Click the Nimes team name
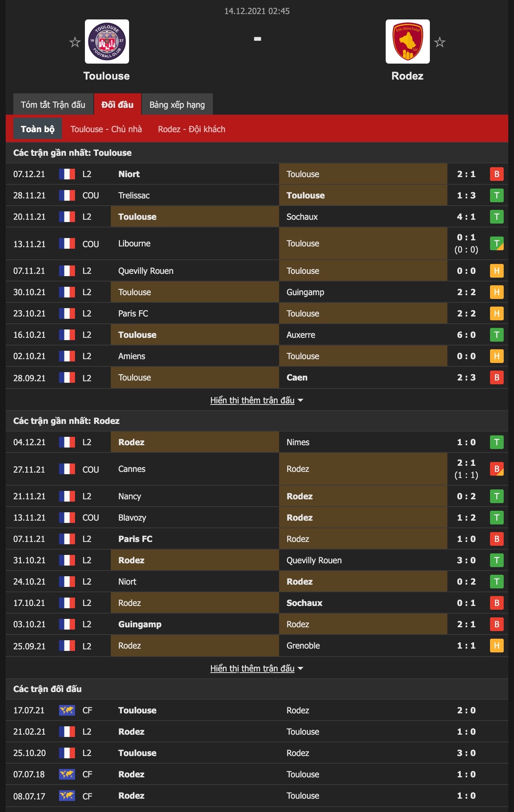This screenshot has height=812, width=514. (x=298, y=442)
